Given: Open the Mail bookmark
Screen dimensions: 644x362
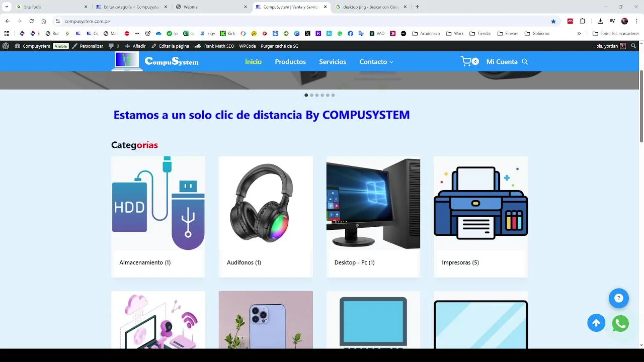Looking at the screenshot, I should tap(111, 34).
